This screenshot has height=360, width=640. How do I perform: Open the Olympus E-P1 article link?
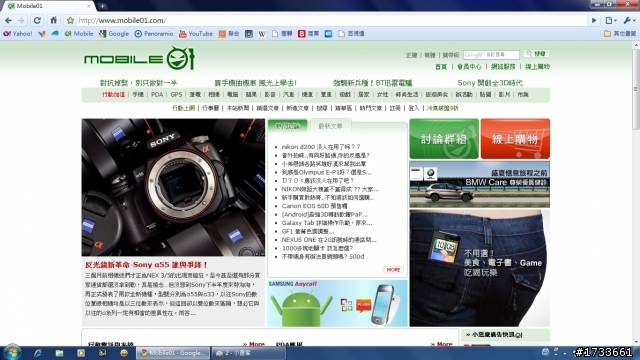(326, 172)
